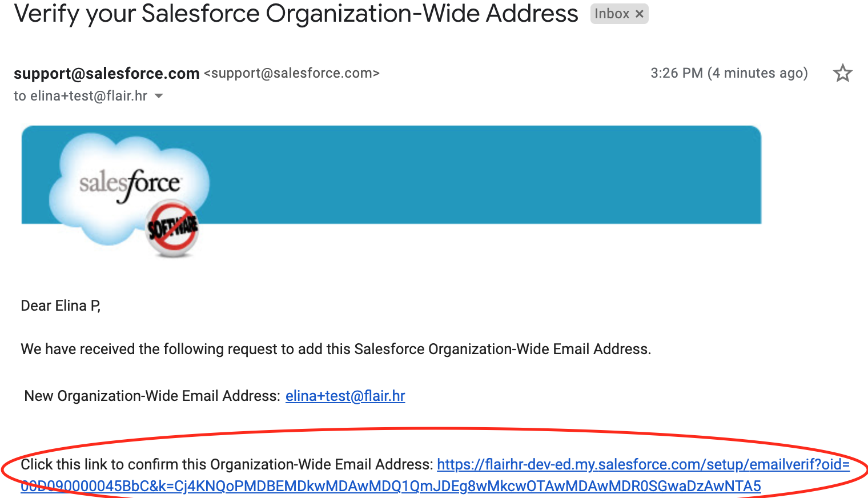Remove the Inbox label using its X

[640, 14]
